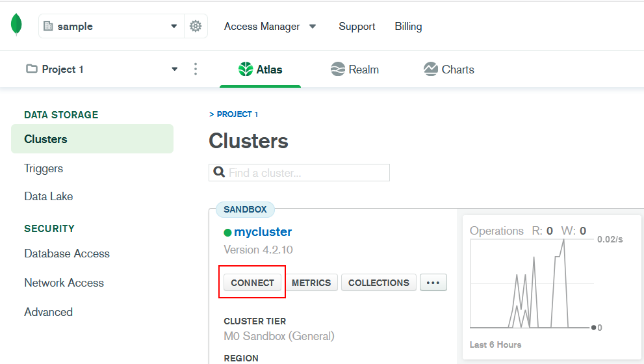644x364 pixels.
Task: Expand the Project 1 selector arrow
Action: click(x=175, y=69)
